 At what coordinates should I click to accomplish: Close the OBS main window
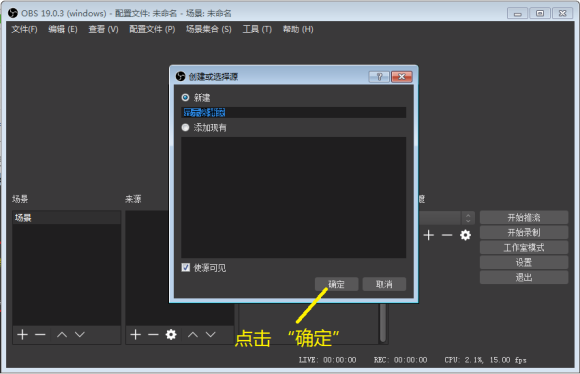point(563,14)
